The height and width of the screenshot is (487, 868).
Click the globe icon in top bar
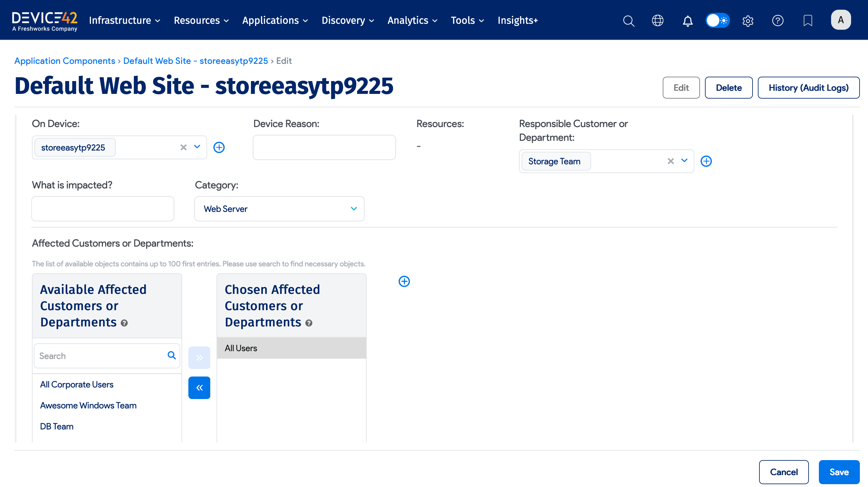(657, 21)
